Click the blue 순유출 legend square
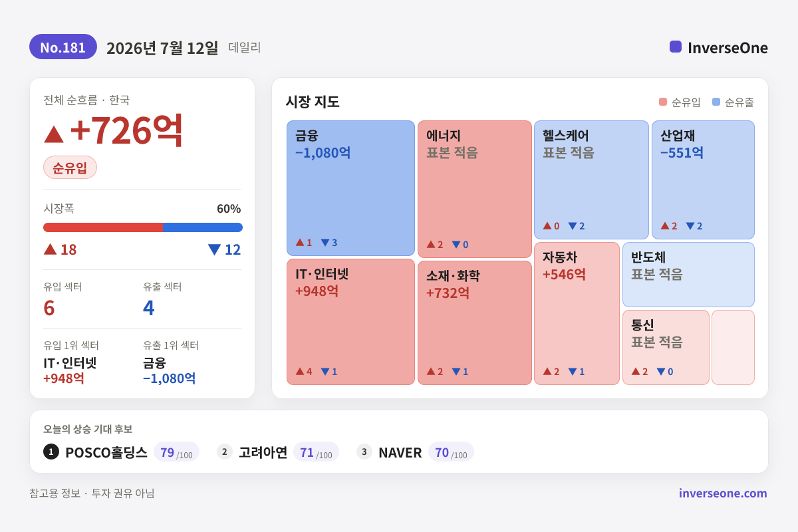Screen dimensions: 798x532 tap(716, 102)
